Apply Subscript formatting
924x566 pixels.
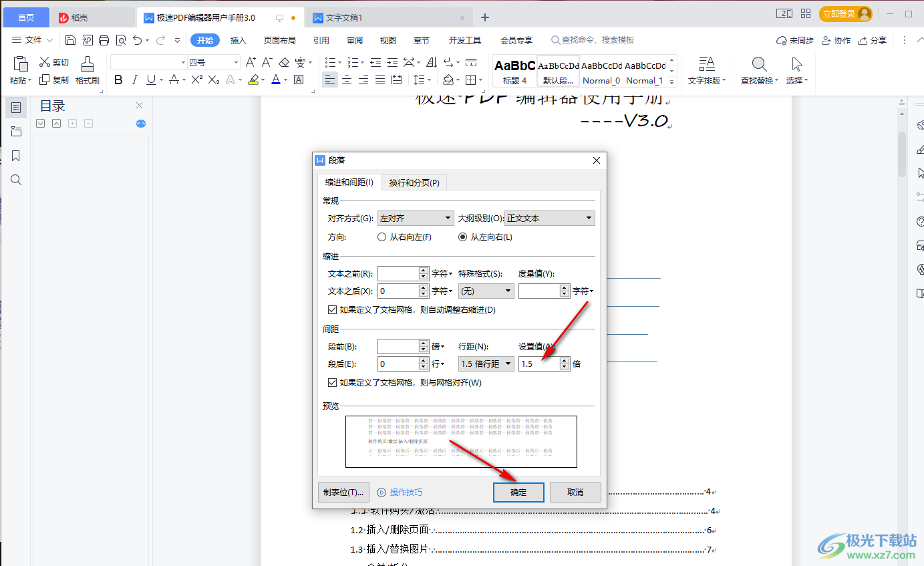click(214, 80)
